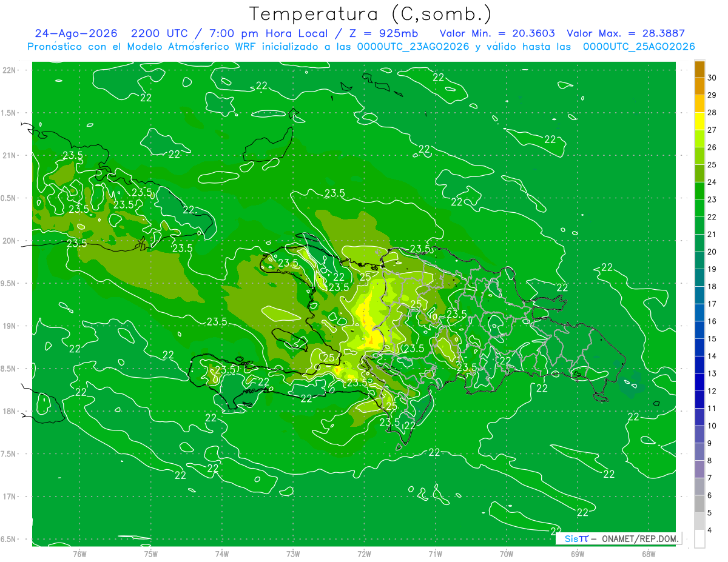Click the "22N" latitude axis label
Image resolution: width=728 pixels, height=562 pixels.
9,70
